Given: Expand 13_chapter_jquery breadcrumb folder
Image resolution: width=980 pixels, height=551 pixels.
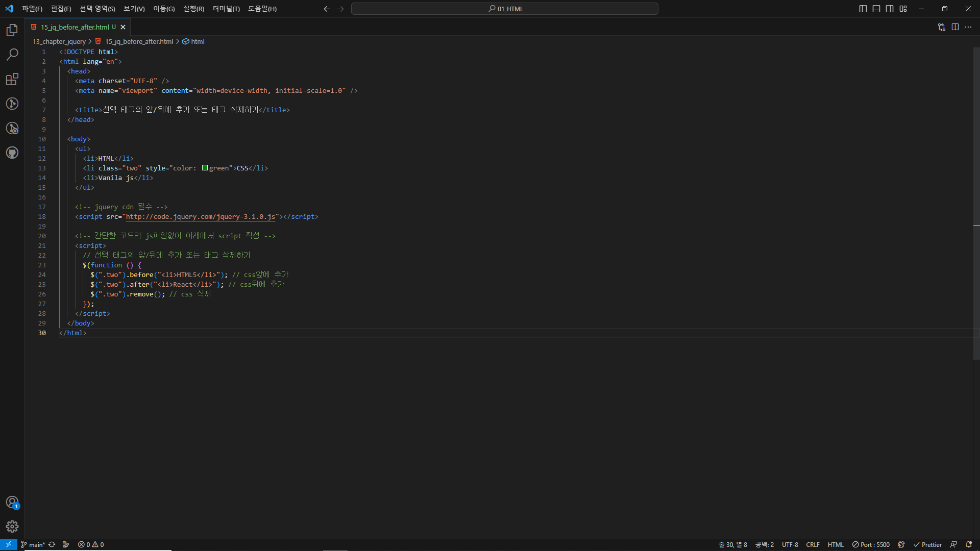Looking at the screenshot, I should coord(59,41).
